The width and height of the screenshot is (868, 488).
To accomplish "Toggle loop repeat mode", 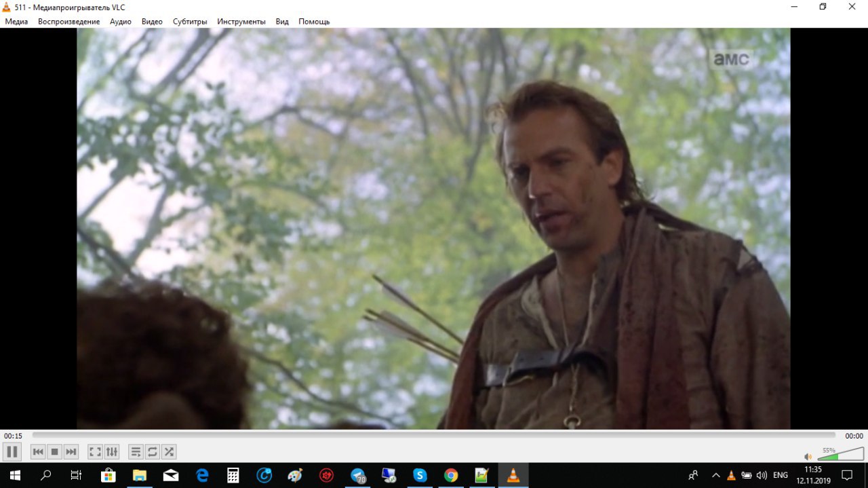I will point(153,451).
